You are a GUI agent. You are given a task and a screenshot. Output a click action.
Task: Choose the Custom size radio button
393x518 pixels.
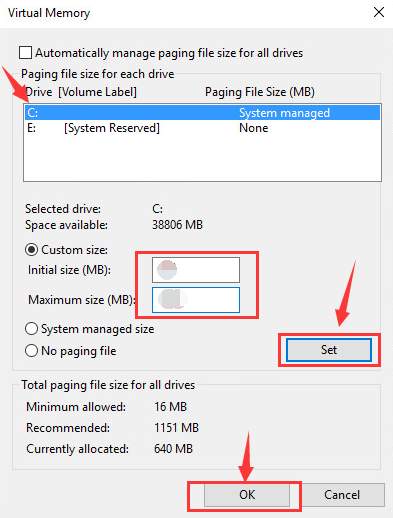[x=31, y=250]
